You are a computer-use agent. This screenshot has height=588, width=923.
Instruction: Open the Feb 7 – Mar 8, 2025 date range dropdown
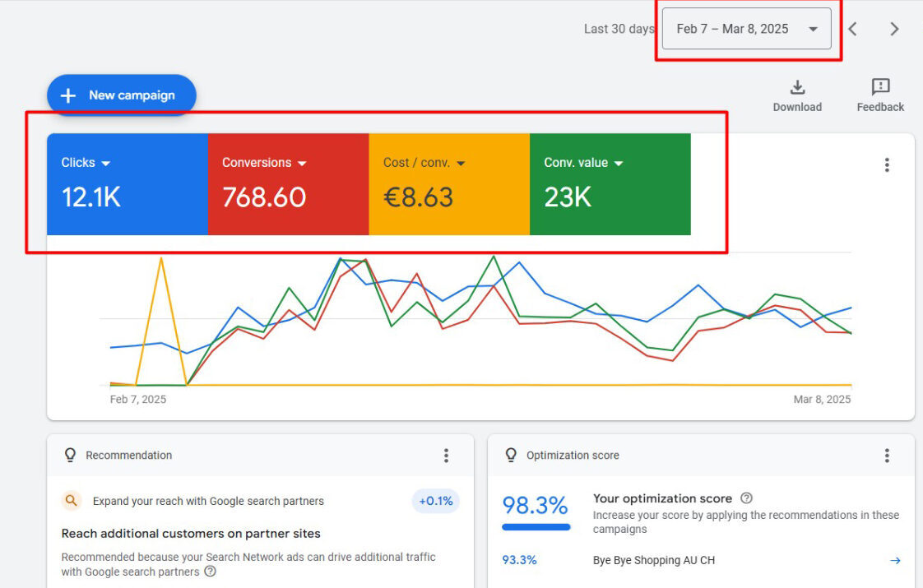tap(746, 29)
